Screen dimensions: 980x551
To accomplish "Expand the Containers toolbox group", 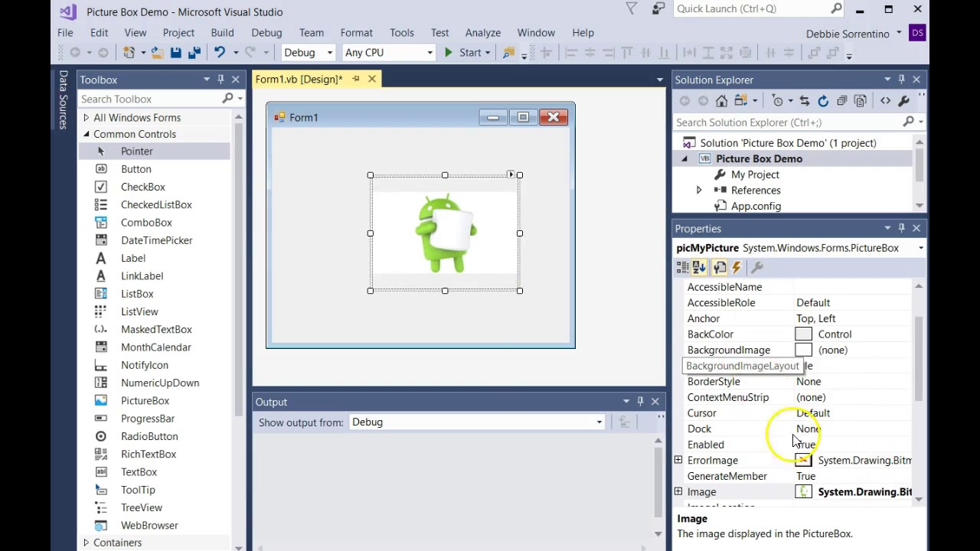I will [x=86, y=543].
